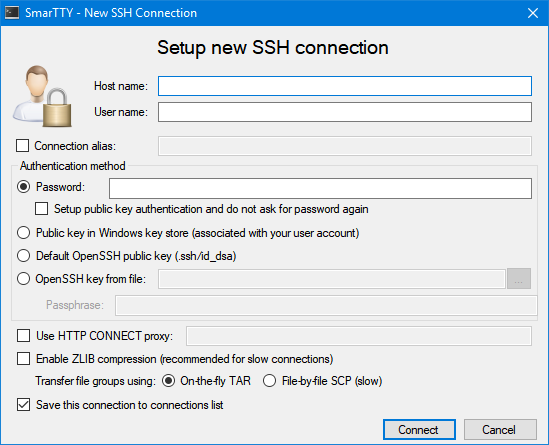Choose Default OpenSSH public key option
Viewport: 549px width, 445px height.
click(x=23, y=256)
